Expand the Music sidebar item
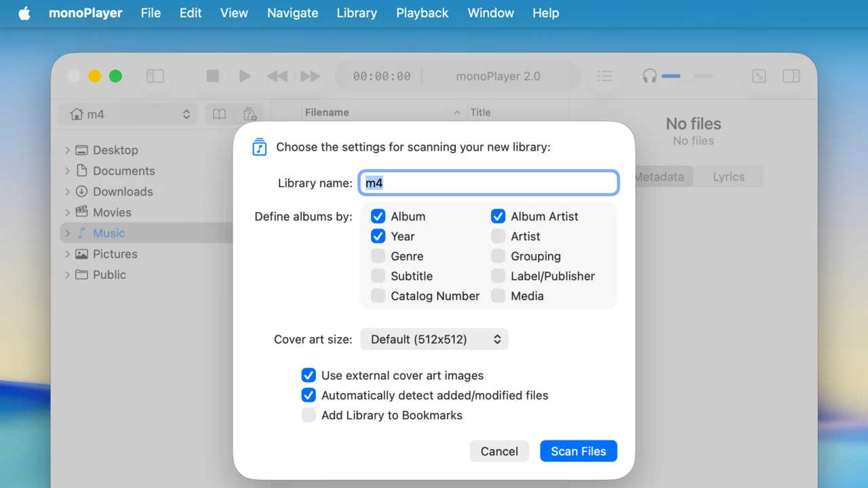Screen dimensions: 868x488 tap(67, 233)
